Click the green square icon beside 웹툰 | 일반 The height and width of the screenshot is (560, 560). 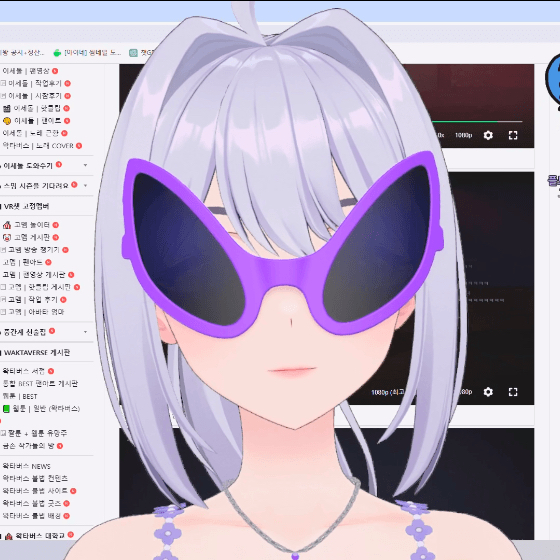[6, 408]
